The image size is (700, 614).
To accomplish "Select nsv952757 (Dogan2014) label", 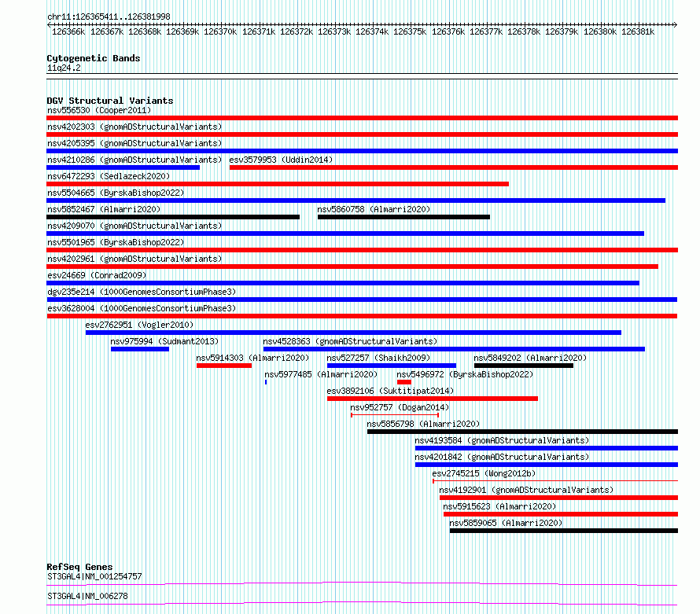I will point(400,407).
